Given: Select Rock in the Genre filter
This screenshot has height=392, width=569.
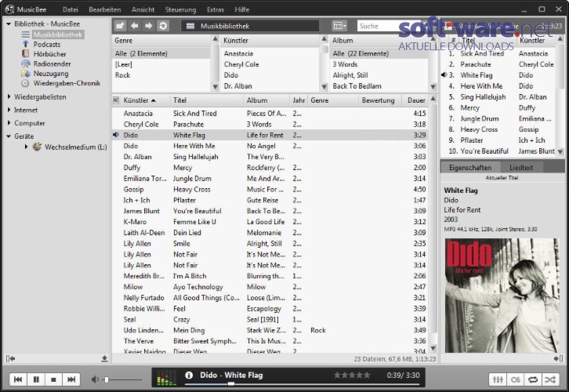Looking at the screenshot, I should (x=161, y=75).
